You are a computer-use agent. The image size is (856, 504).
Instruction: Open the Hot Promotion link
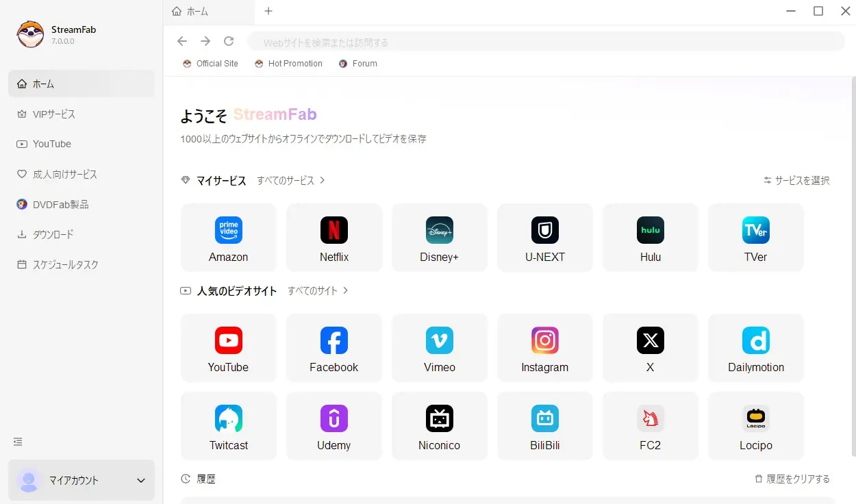coord(288,63)
